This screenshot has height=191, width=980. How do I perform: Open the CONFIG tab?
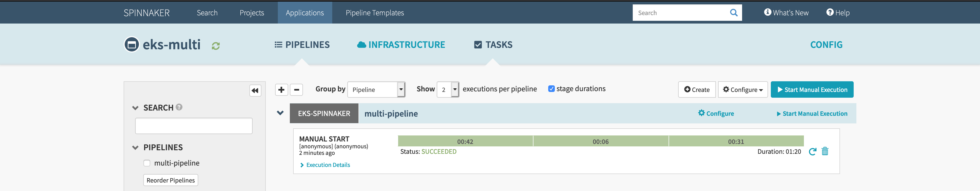826,45
